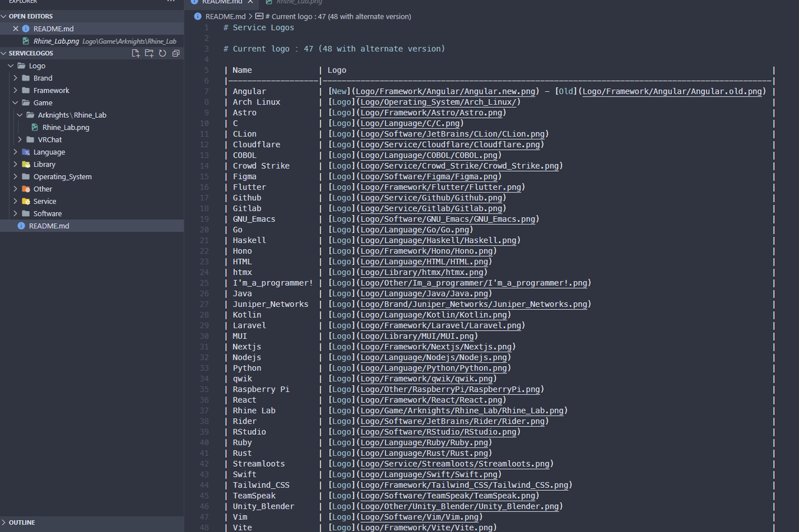Click the 'Logo' table header on line 5
This screenshot has width=799, height=532.
[337, 70]
